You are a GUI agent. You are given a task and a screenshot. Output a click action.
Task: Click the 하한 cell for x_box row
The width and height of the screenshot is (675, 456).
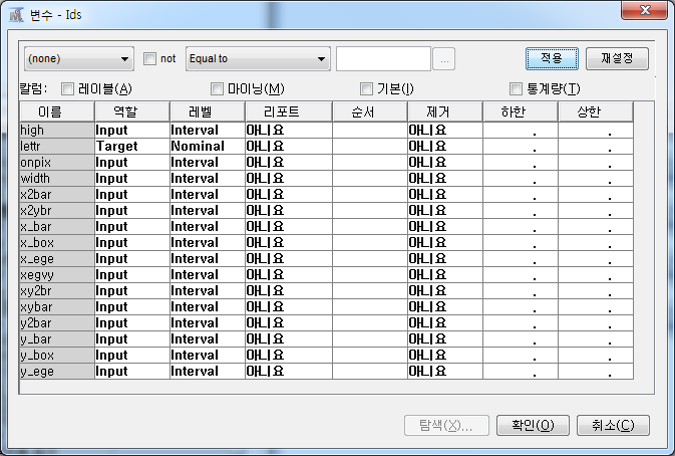[x=520, y=243]
